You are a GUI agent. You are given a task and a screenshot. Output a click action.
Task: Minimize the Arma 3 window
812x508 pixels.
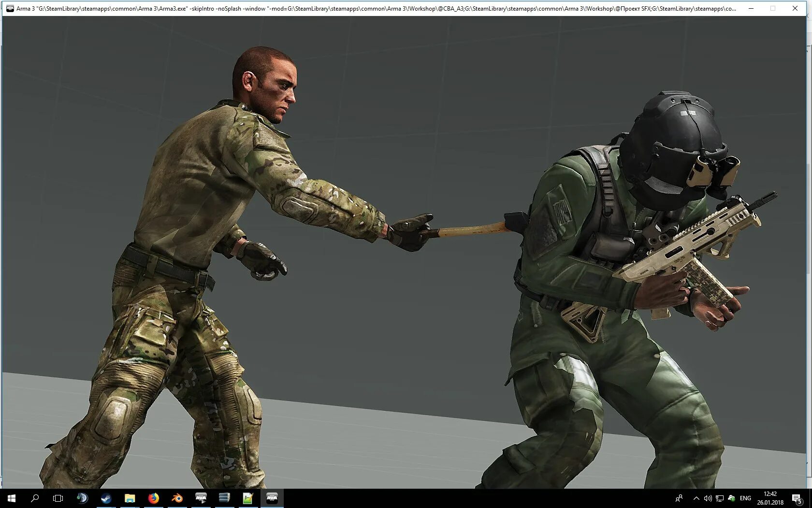pos(751,8)
